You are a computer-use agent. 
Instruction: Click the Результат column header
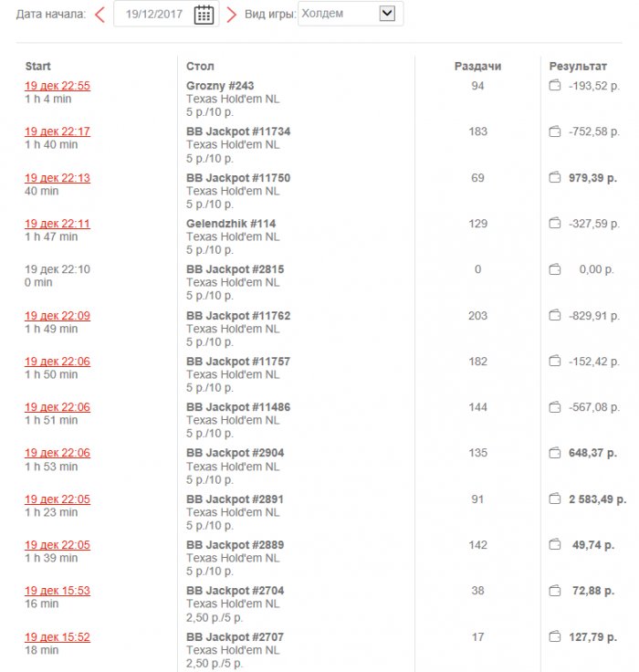pyautogui.click(x=577, y=67)
